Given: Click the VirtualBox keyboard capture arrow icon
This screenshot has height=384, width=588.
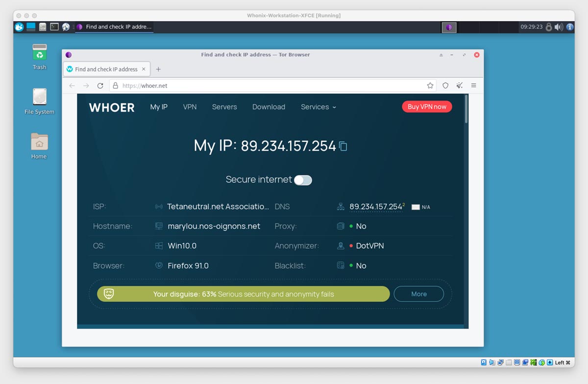Looking at the screenshot, I should [x=550, y=362].
